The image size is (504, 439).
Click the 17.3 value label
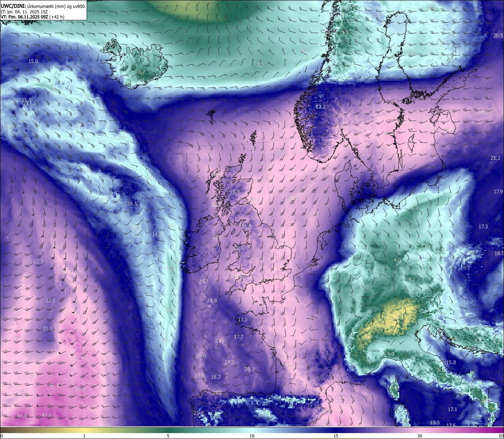[483, 226]
